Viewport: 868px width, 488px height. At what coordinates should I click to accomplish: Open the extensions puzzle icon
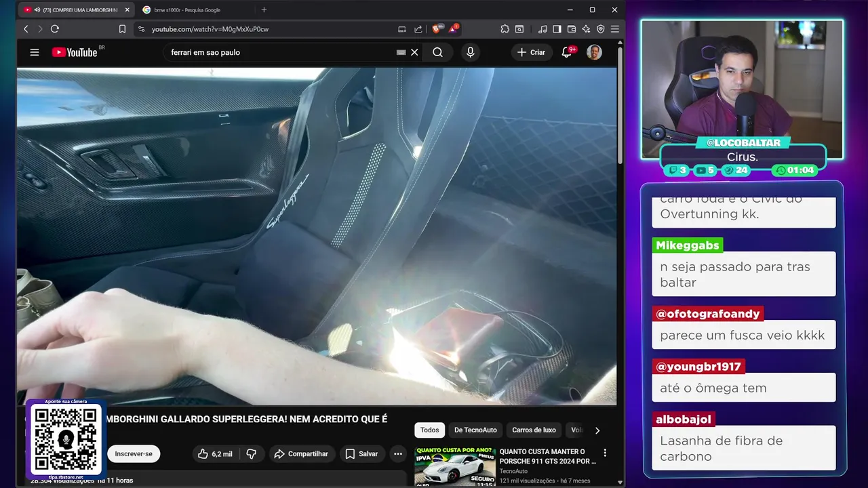tap(505, 29)
